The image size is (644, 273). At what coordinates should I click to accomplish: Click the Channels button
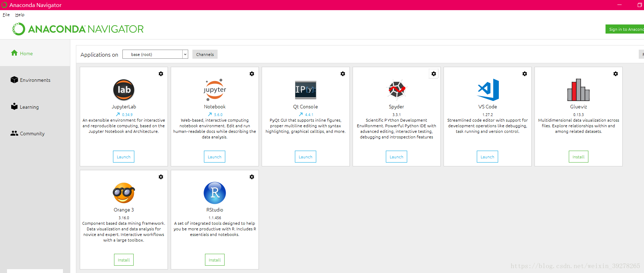click(x=205, y=54)
